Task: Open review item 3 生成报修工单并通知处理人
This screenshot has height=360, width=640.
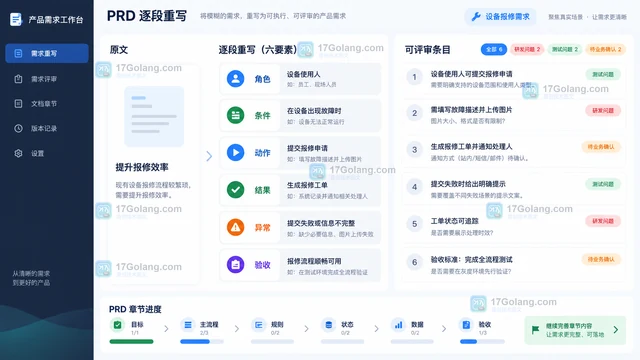Action: pyautogui.click(x=514, y=152)
